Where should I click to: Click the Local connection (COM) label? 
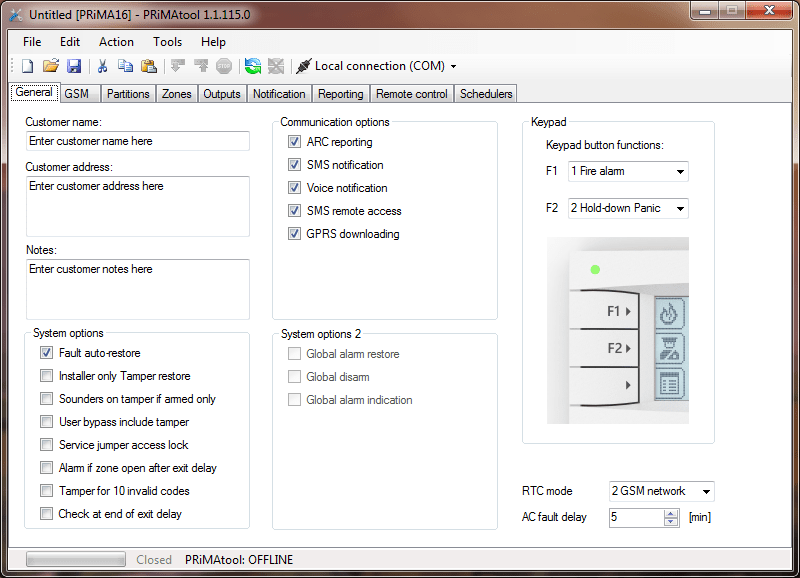tap(380, 66)
